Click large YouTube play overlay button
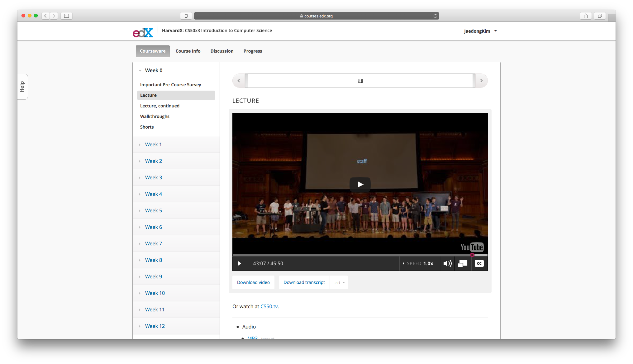 [x=360, y=184]
